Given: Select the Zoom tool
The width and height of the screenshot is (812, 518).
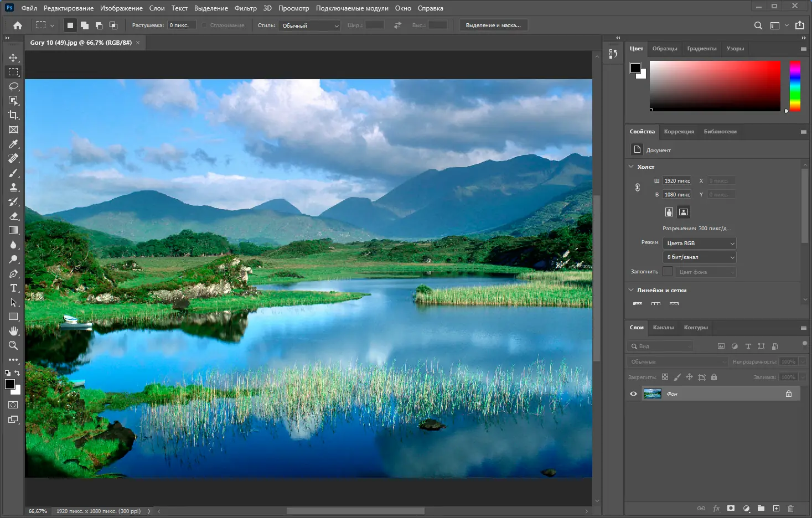Looking at the screenshot, I should coord(13,345).
